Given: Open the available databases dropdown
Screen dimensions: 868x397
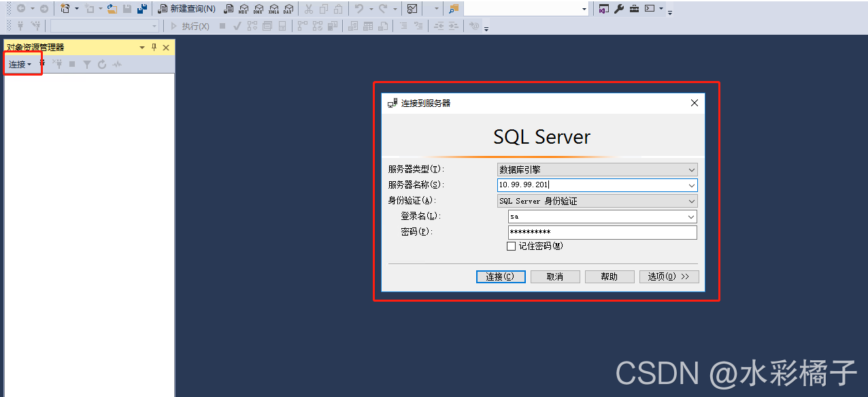Looking at the screenshot, I should pyautogui.click(x=154, y=26).
